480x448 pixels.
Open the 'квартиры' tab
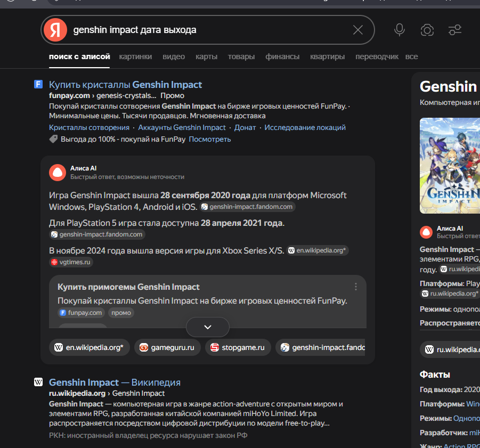327,56
